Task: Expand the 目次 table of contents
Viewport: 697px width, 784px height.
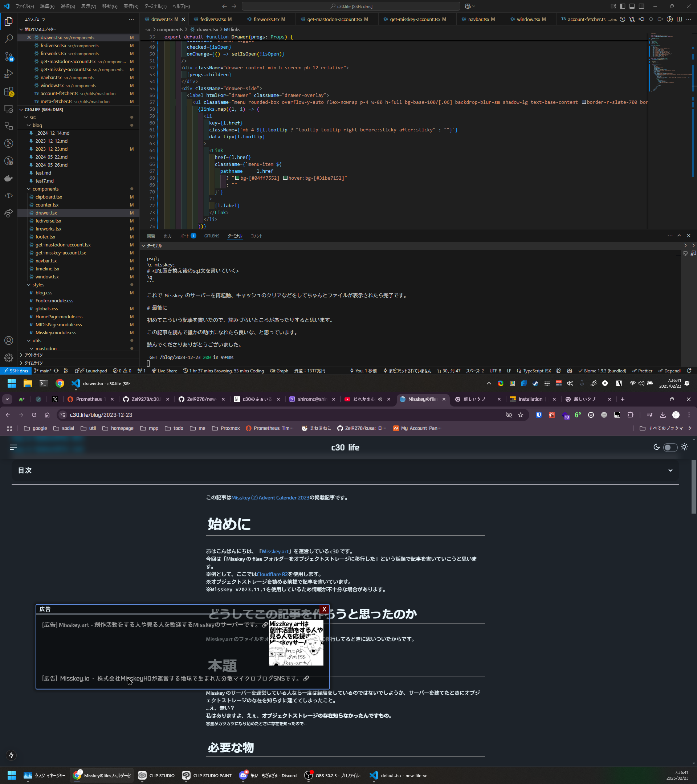Action: (670, 470)
